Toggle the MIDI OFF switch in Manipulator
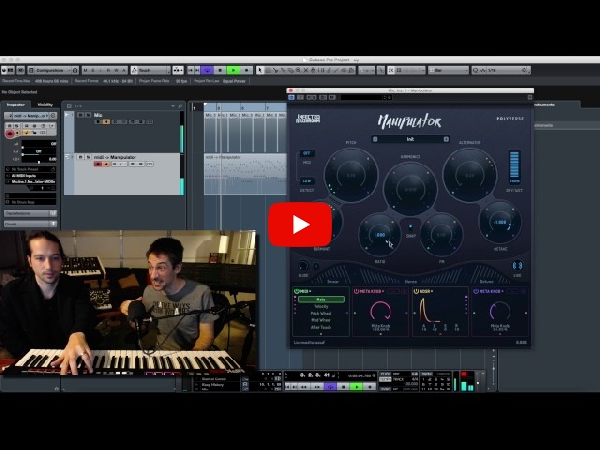 (307, 153)
